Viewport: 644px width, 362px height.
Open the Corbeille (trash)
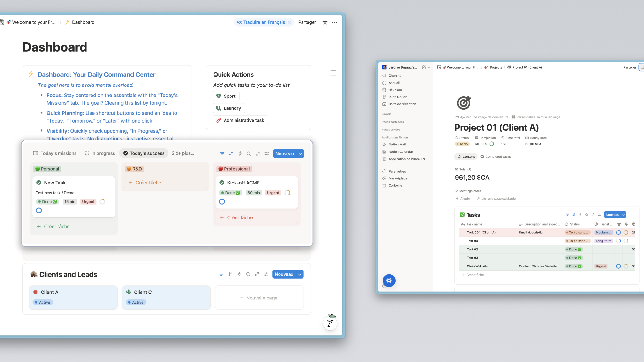pos(395,185)
